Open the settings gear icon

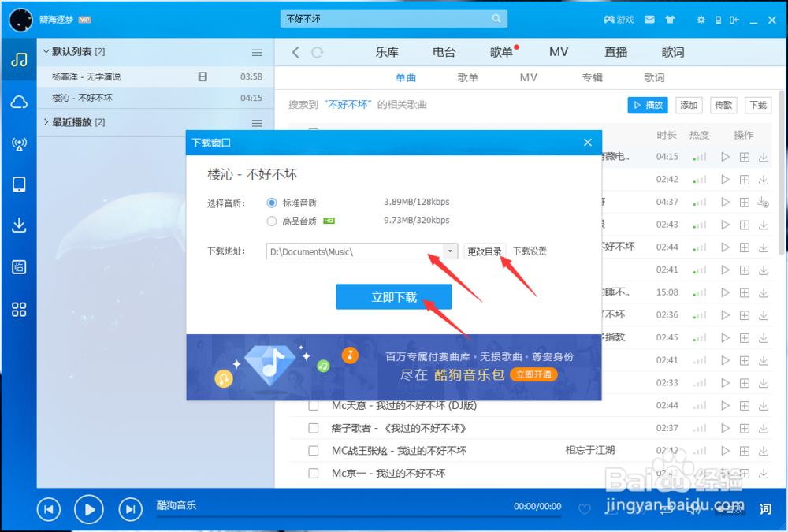pyautogui.click(x=701, y=20)
